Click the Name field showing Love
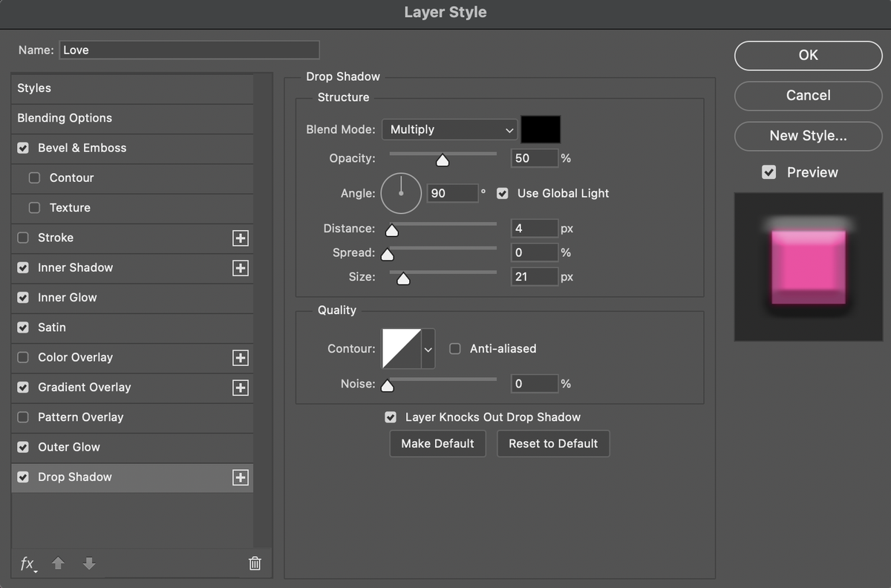The width and height of the screenshot is (891, 588). (189, 50)
